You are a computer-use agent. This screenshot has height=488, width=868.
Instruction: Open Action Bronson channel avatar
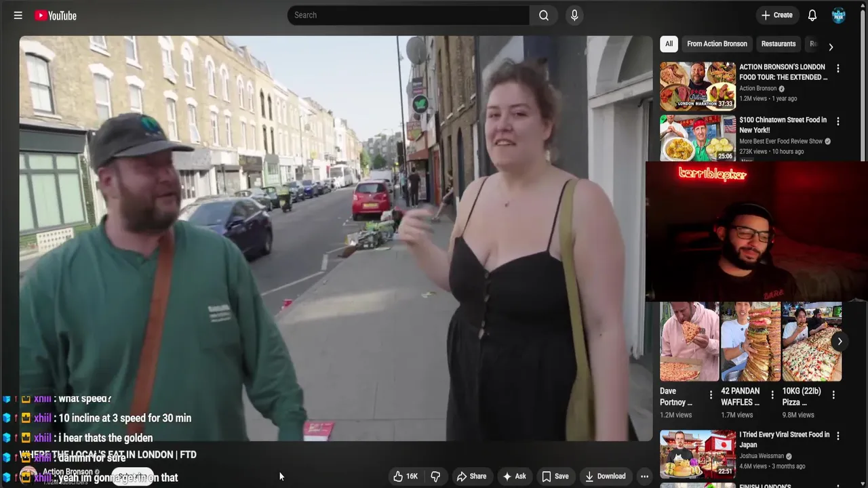(x=27, y=476)
